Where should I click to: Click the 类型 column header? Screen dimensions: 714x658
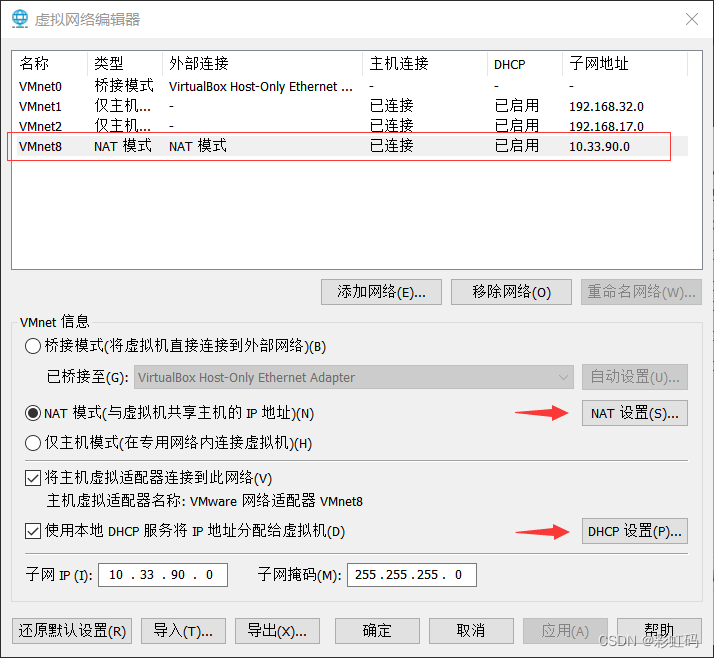click(125, 64)
